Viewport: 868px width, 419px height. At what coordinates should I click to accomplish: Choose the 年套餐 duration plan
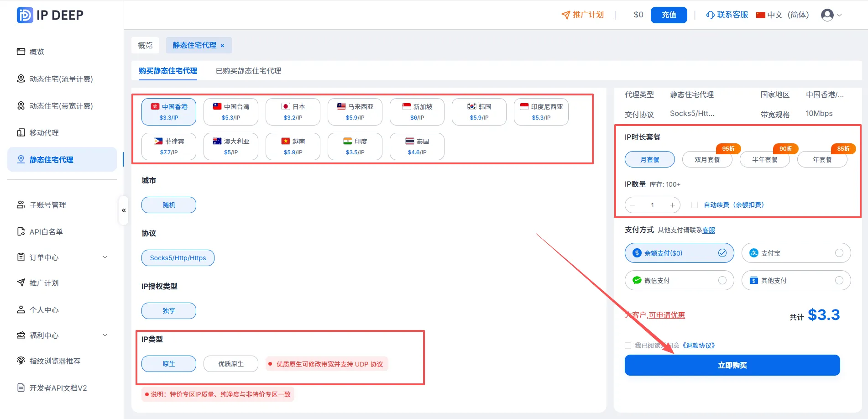(822, 160)
